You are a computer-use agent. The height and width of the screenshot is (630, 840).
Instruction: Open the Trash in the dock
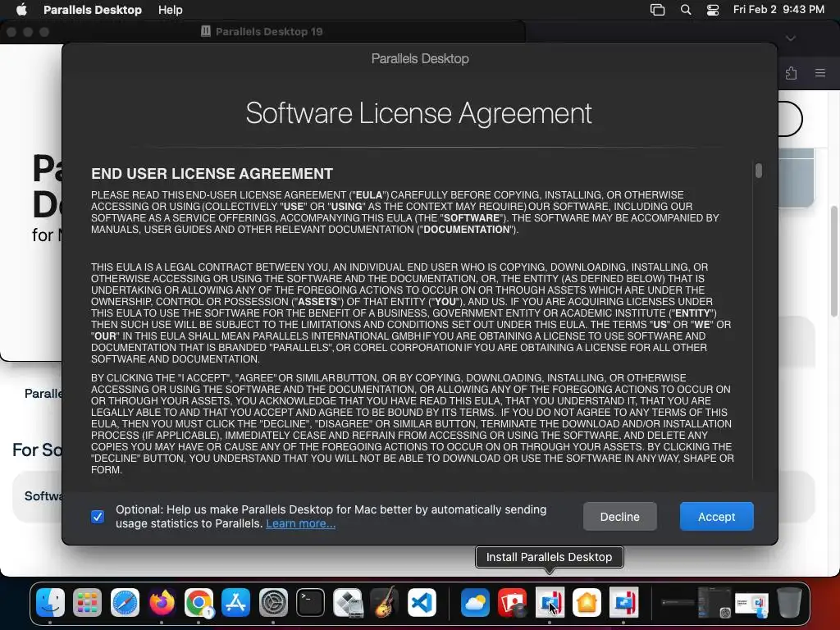coord(789,603)
